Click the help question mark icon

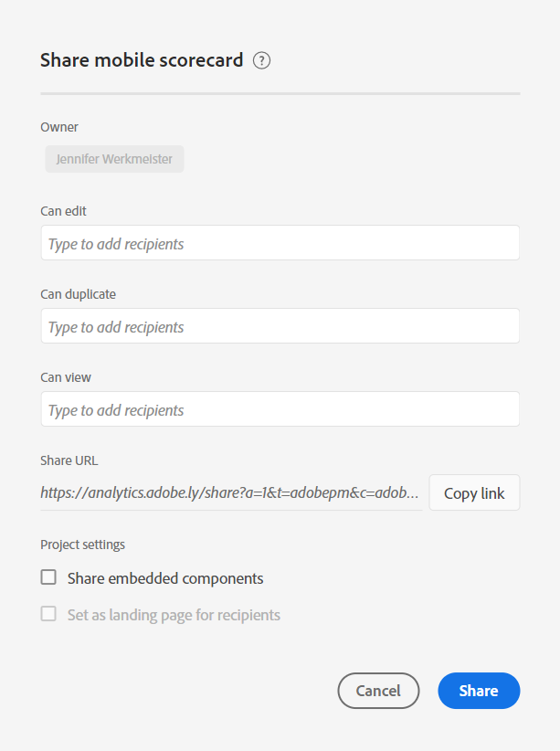click(262, 61)
